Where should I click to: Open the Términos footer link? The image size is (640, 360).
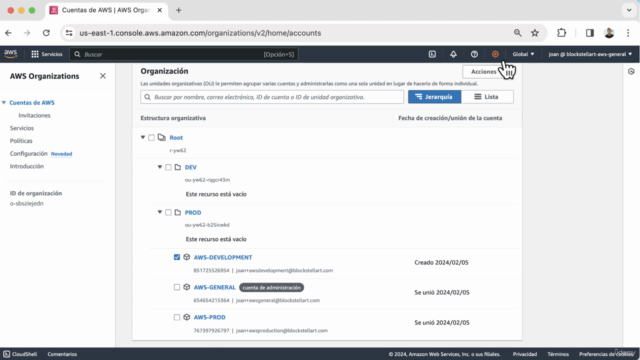click(x=558, y=354)
